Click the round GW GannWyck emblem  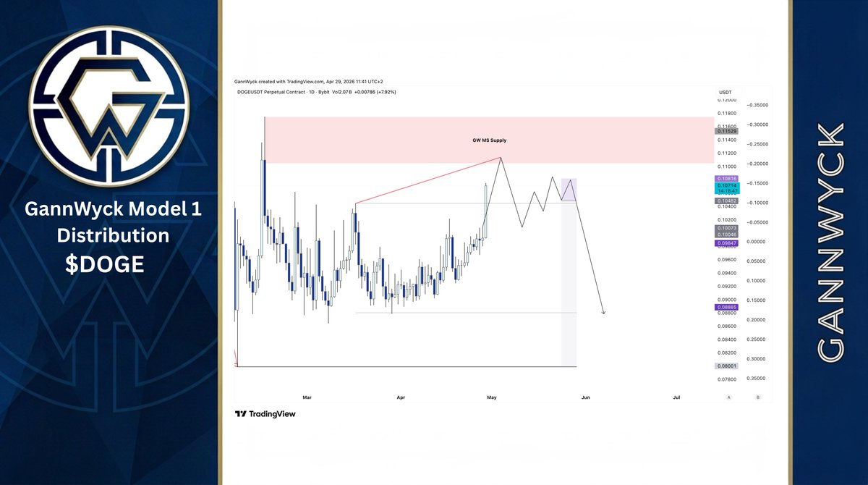(x=109, y=105)
